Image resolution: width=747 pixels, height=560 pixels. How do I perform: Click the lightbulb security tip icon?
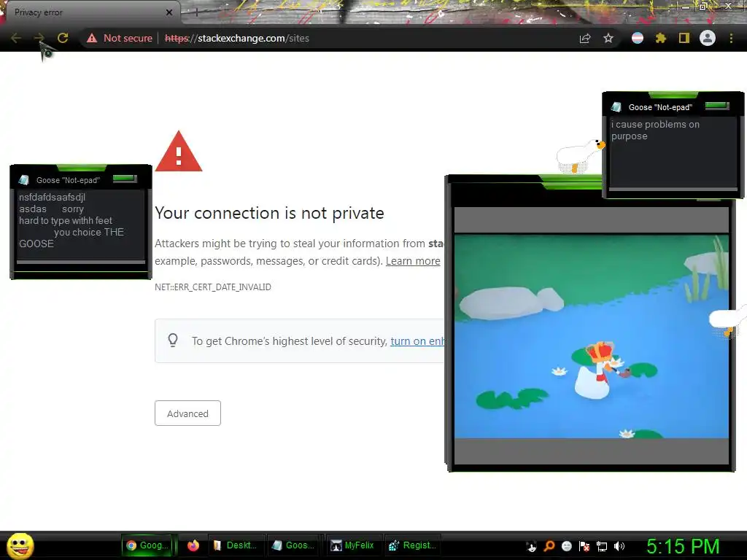pyautogui.click(x=173, y=340)
